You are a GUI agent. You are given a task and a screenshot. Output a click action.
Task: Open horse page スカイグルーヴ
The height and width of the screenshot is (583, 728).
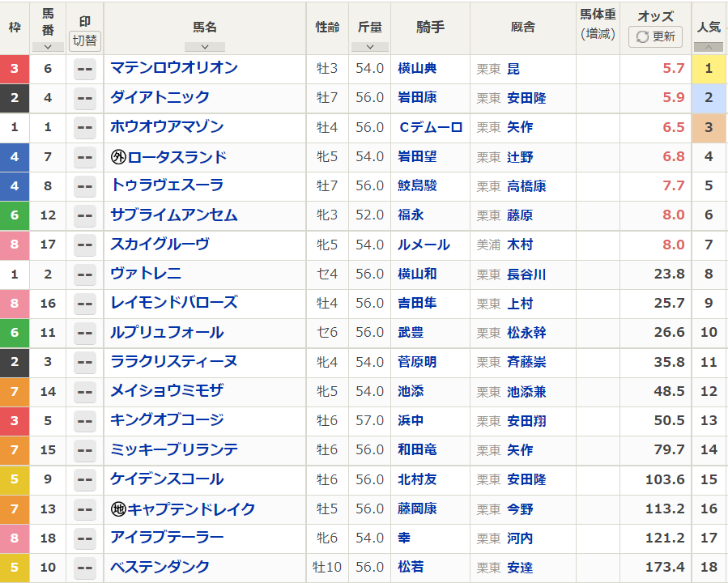[160, 244]
